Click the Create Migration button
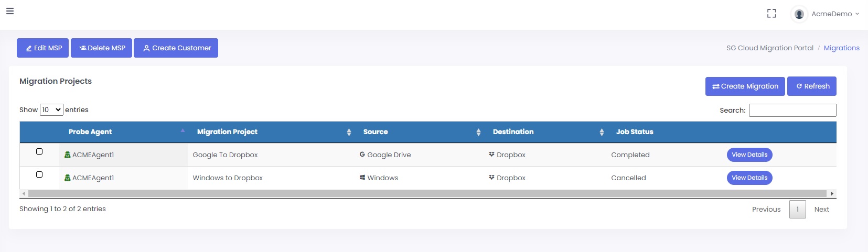 click(x=745, y=86)
